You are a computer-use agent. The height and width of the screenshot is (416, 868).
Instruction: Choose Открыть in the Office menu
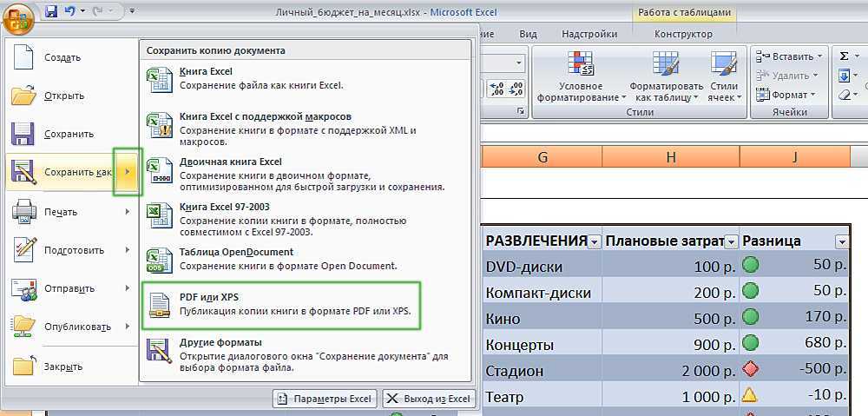pyautogui.click(x=69, y=96)
